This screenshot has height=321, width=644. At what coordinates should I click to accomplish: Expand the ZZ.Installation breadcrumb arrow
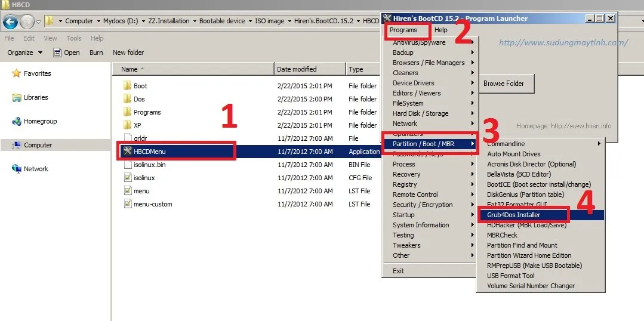tap(193, 21)
